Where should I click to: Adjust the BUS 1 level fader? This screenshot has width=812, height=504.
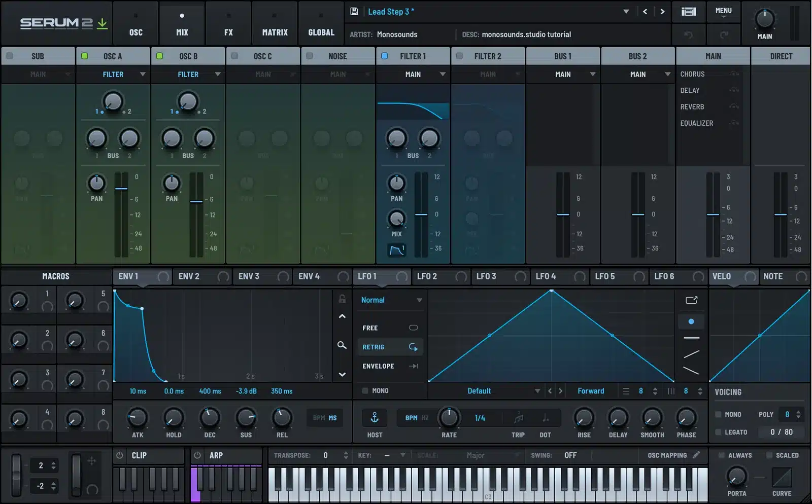[x=563, y=214]
